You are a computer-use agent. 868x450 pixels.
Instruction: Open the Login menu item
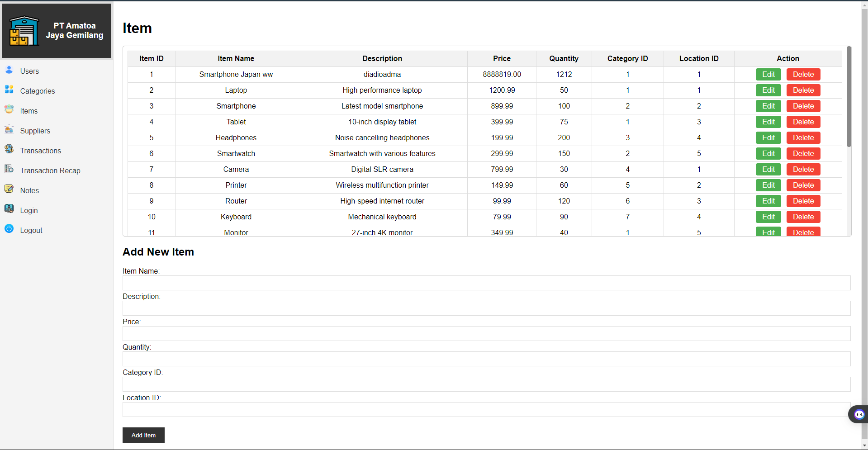coord(28,211)
